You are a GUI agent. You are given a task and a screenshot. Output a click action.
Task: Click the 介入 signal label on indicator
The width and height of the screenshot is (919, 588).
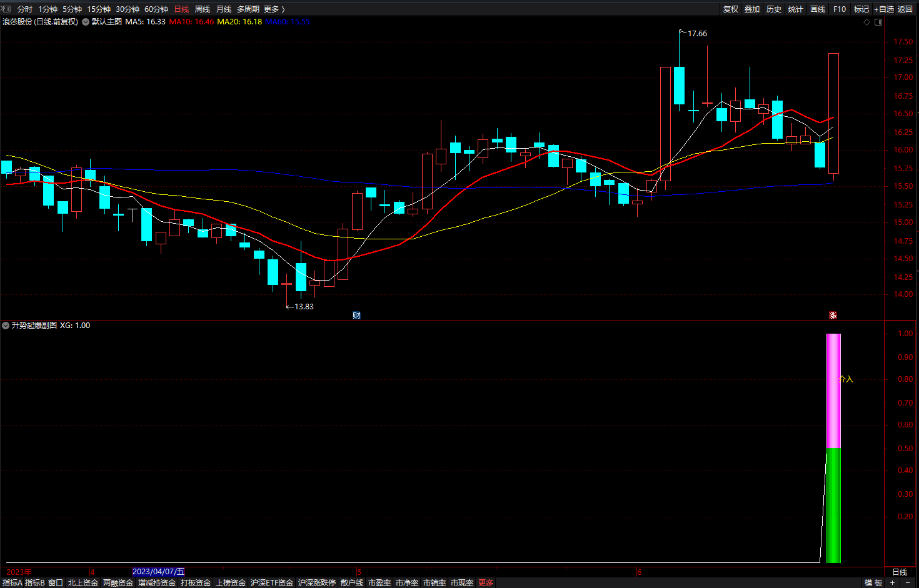point(846,379)
